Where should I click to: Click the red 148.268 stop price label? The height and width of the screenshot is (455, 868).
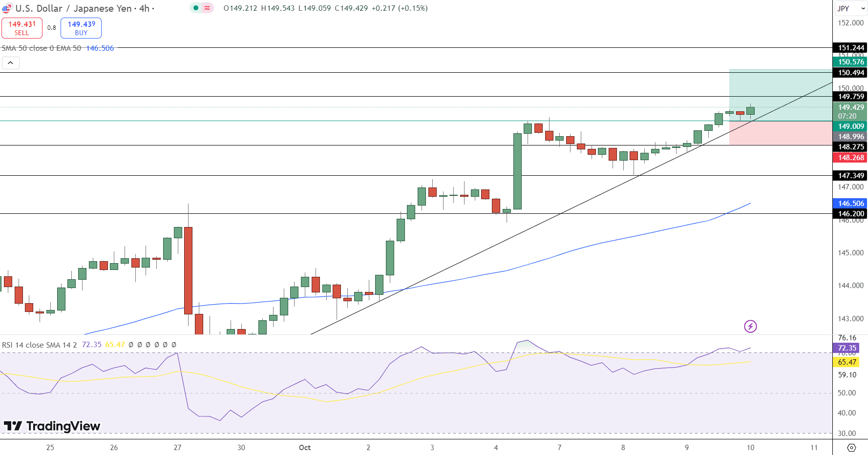point(850,158)
